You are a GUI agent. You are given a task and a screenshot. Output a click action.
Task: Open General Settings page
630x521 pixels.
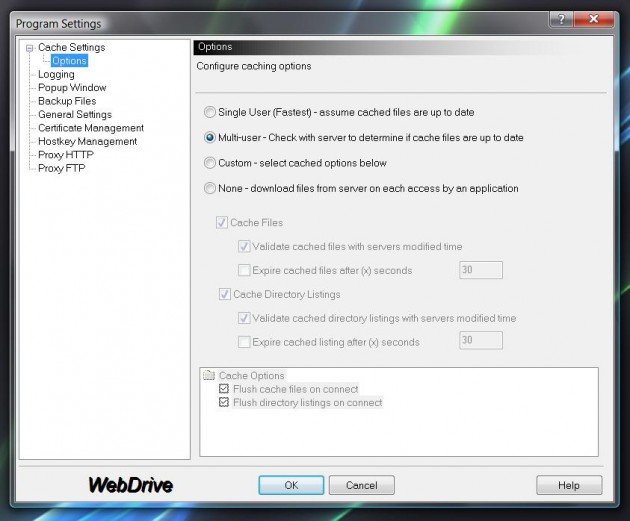(x=75, y=114)
